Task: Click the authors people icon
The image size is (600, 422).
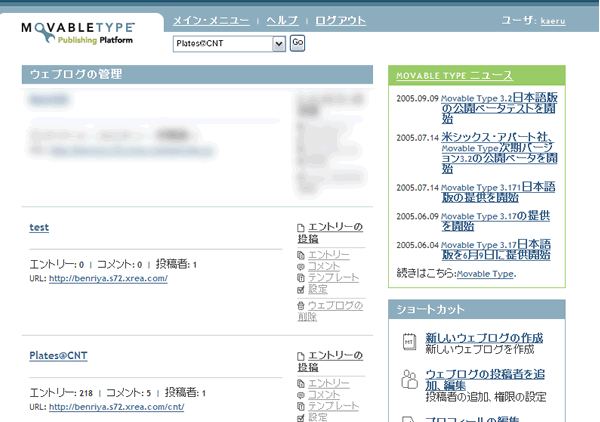Action: [x=409, y=379]
